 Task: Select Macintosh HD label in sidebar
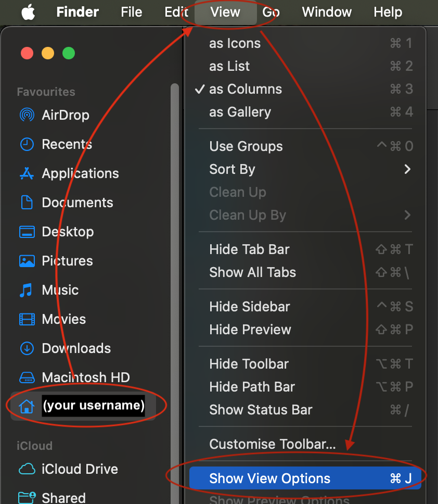[x=86, y=377]
